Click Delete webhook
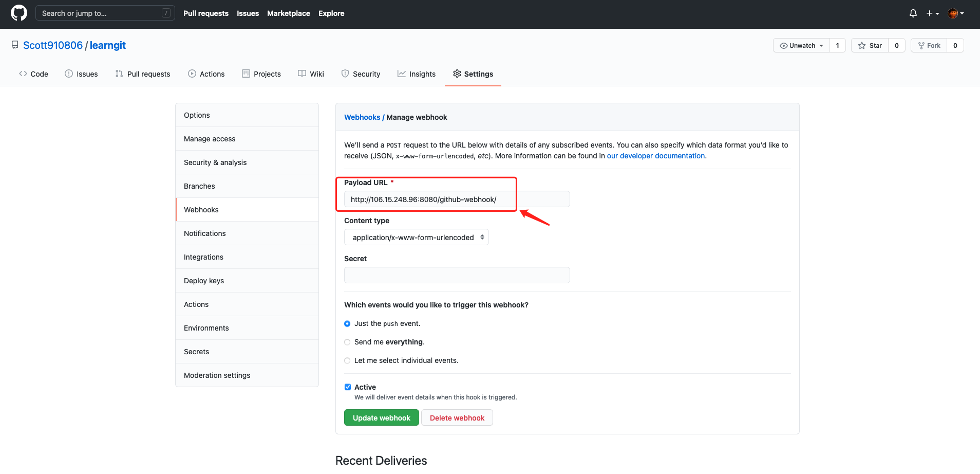The height and width of the screenshot is (474, 980). click(457, 418)
